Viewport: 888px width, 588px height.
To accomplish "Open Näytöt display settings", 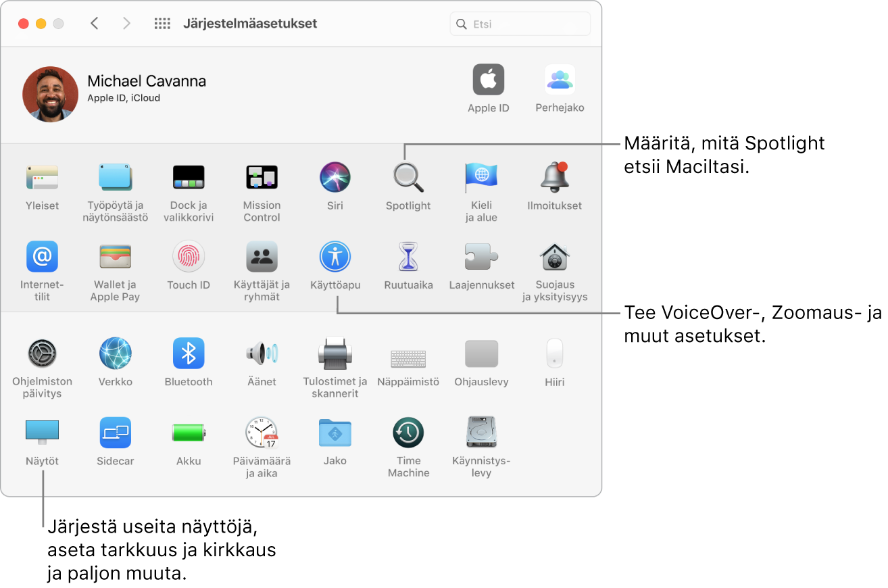I will tap(42, 433).
